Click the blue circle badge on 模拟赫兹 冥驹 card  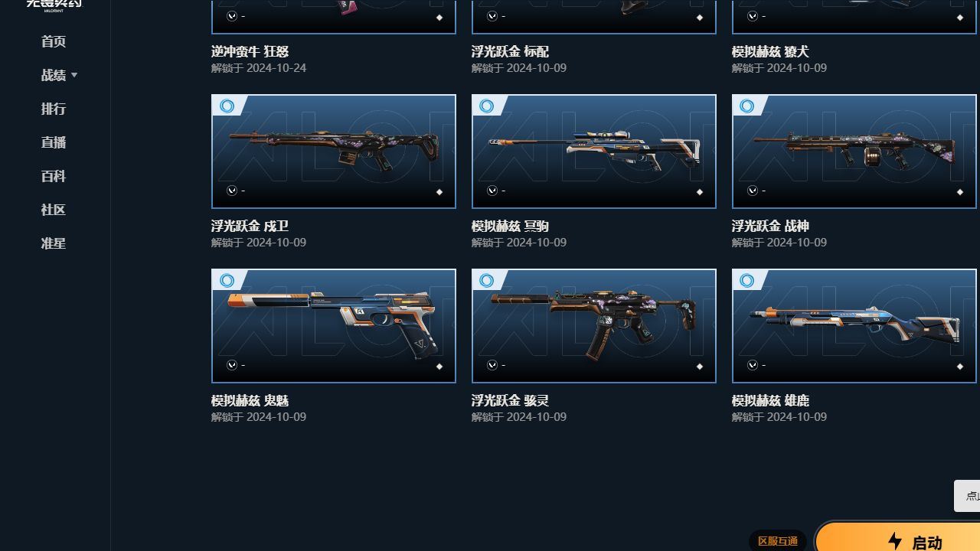click(x=487, y=106)
